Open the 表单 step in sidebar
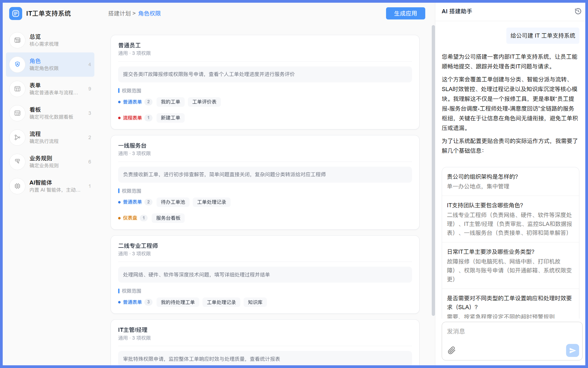 50,89
